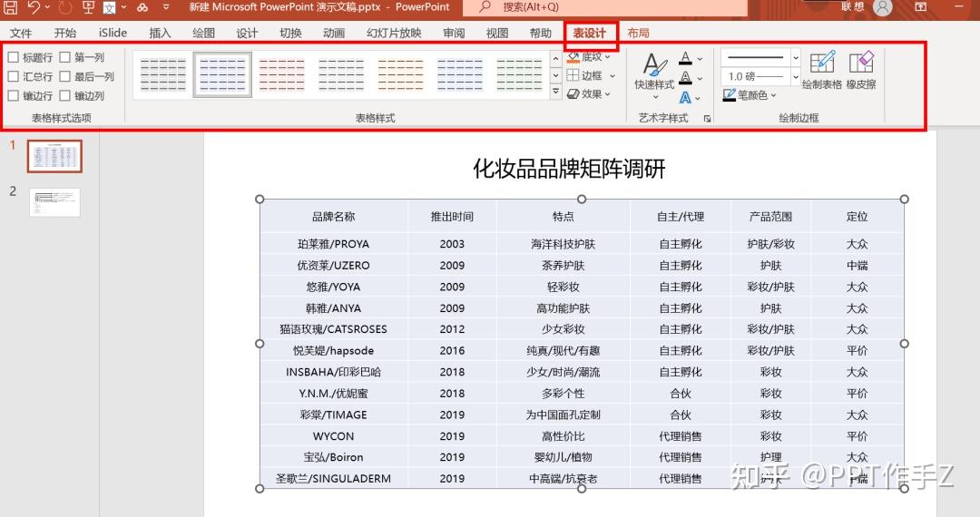Select the 橡皮擦 eraser tool

pos(861,71)
